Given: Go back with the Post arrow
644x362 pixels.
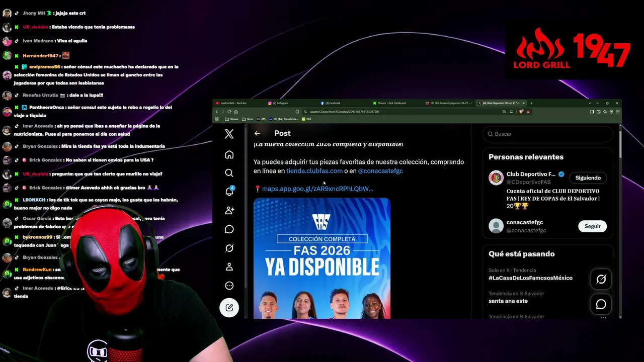Looking at the screenshot, I should 257,133.
